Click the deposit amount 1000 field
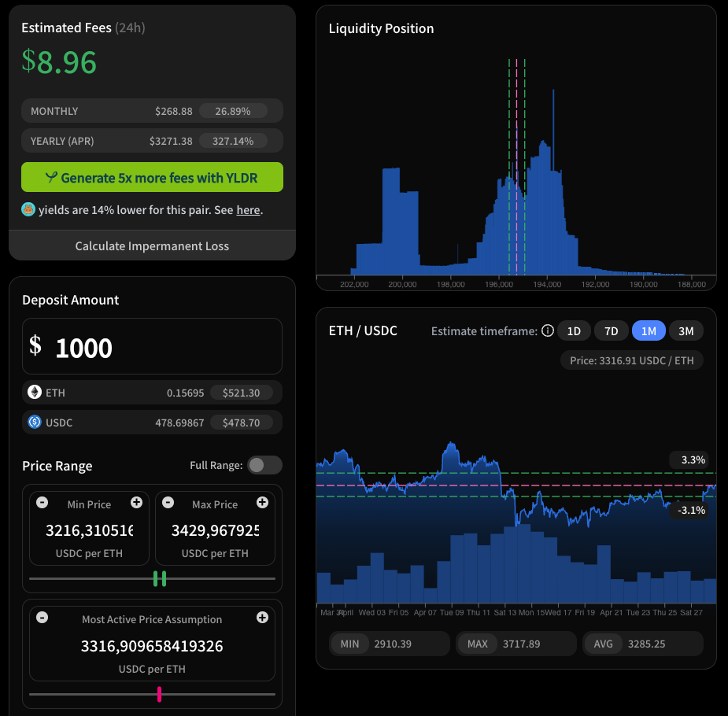This screenshot has width=728, height=716. click(152, 346)
